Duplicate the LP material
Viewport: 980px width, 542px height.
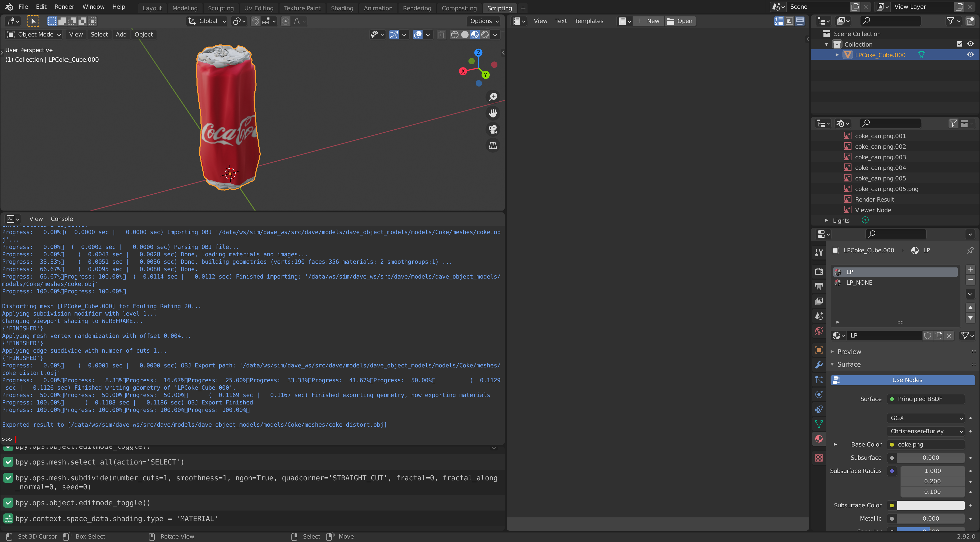938,335
